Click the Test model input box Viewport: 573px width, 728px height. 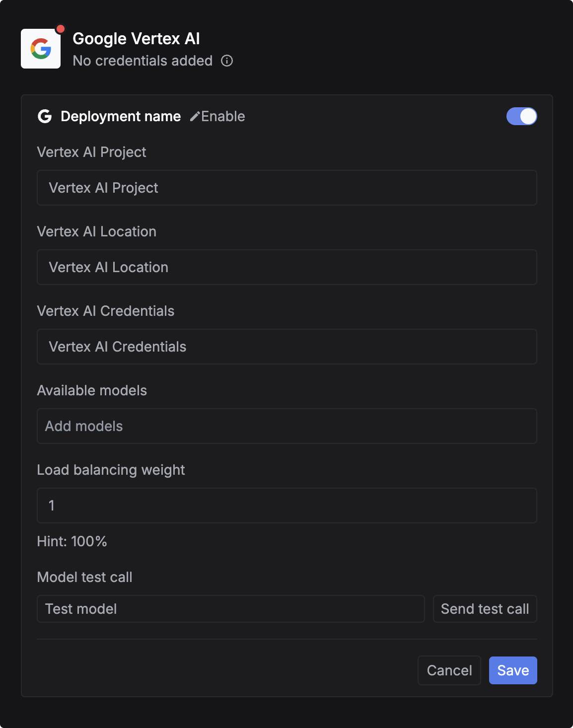coord(231,609)
